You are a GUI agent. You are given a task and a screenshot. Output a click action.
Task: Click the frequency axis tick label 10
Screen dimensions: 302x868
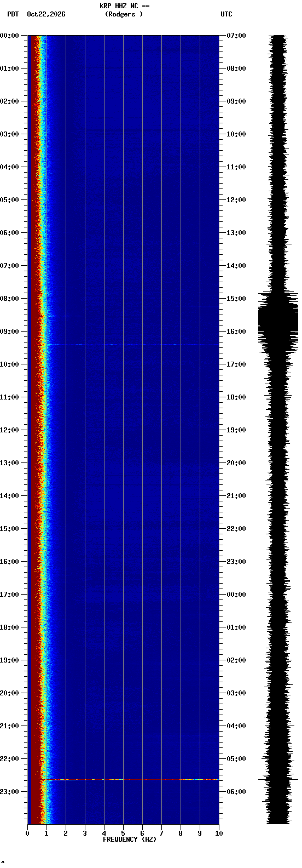(219, 833)
